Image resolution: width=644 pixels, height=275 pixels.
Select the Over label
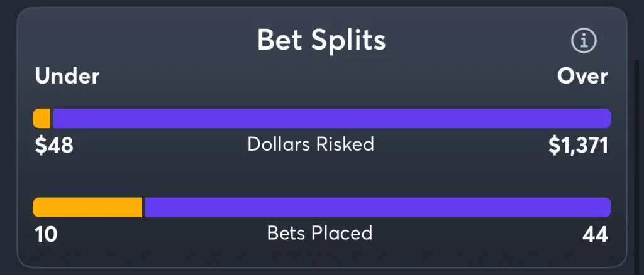coord(582,77)
